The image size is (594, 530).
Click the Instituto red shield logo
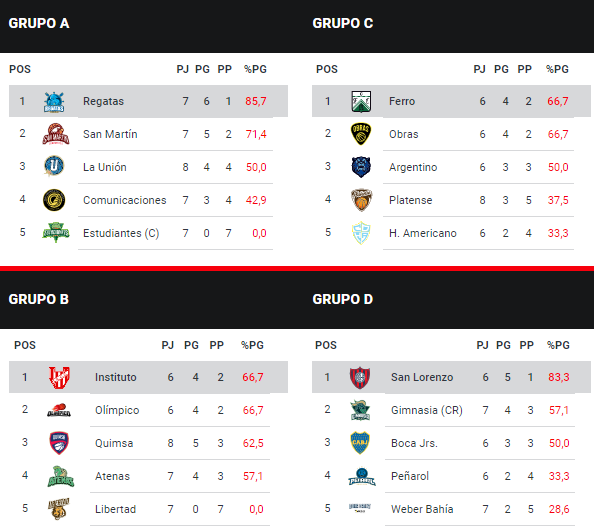point(59,377)
